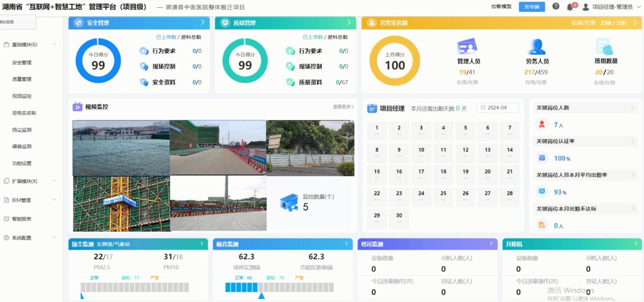The image size is (644, 302).
Task: Expand the 系统配置 sidebar menu
Action: (54, 238)
